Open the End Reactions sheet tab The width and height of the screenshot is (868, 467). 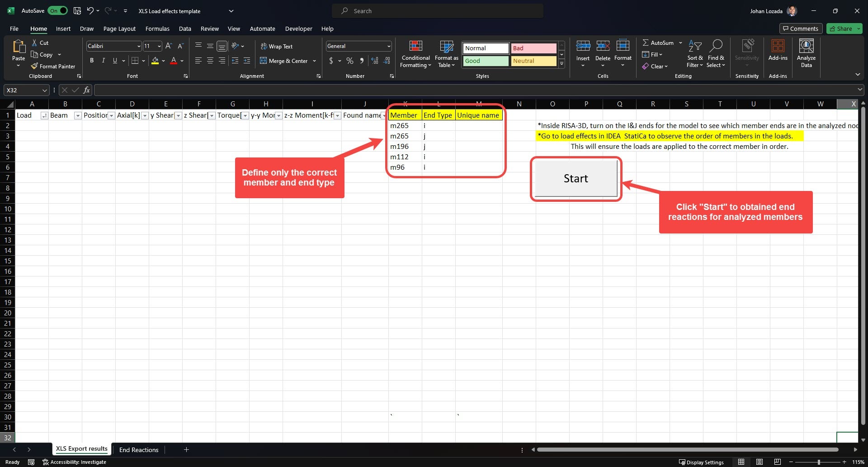(x=138, y=449)
